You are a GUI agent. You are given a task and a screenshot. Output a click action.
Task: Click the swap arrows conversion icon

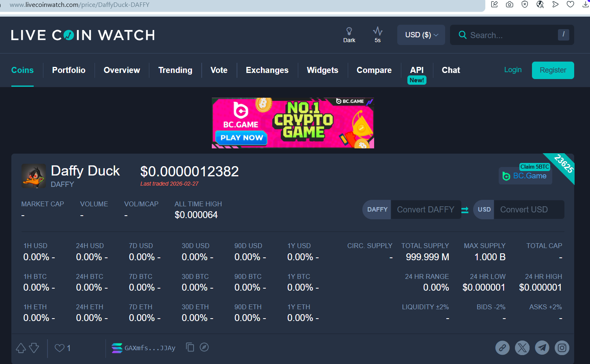pos(465,210)
